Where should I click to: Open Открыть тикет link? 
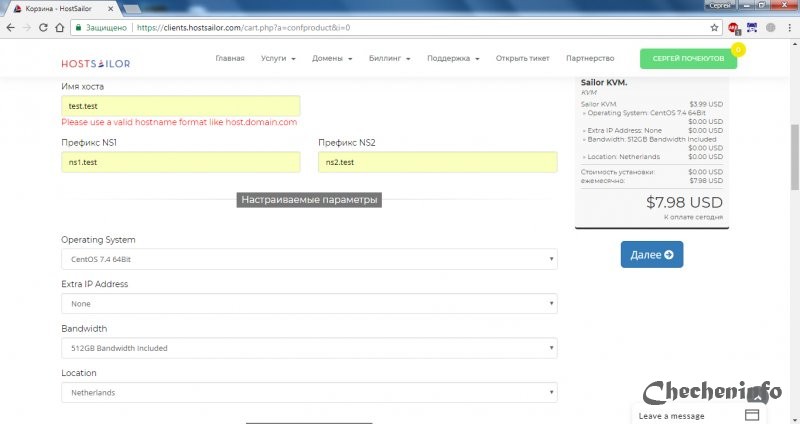[522, 58]
